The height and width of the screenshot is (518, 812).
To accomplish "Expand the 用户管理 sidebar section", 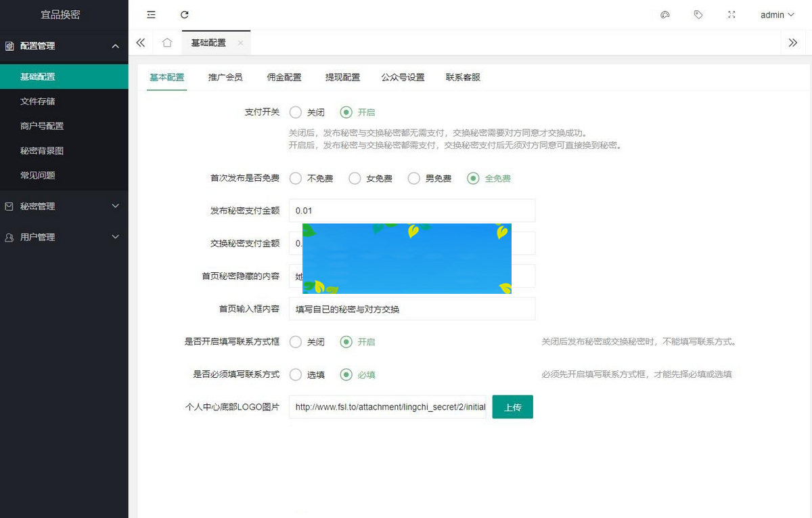I will pyautogui.click(x=64, y=237).
